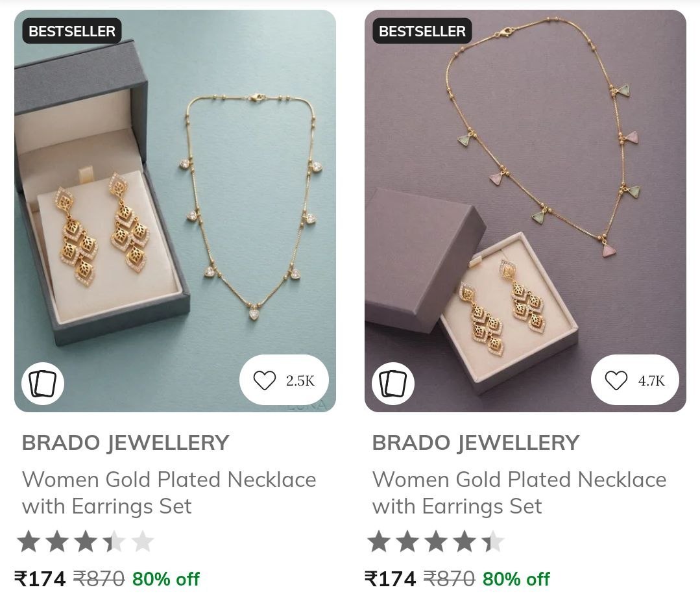Click the right BRADO JEWELLERY brand name
This screenshot has width=700, height=607.
476,443
